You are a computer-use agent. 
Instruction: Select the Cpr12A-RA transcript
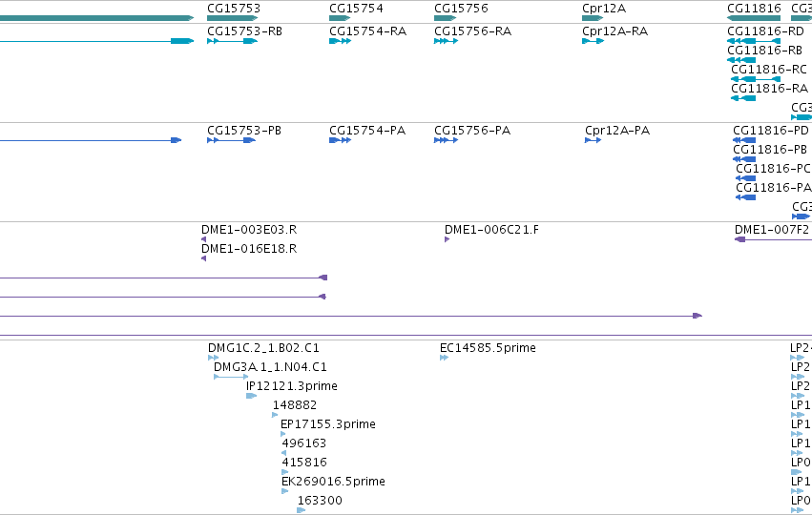coord(593,41)
